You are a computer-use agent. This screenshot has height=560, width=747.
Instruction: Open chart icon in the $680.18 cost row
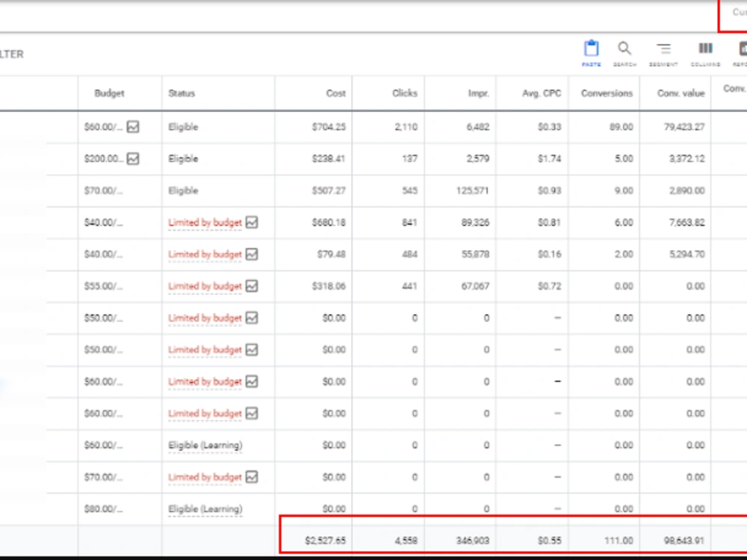[252, 223]
